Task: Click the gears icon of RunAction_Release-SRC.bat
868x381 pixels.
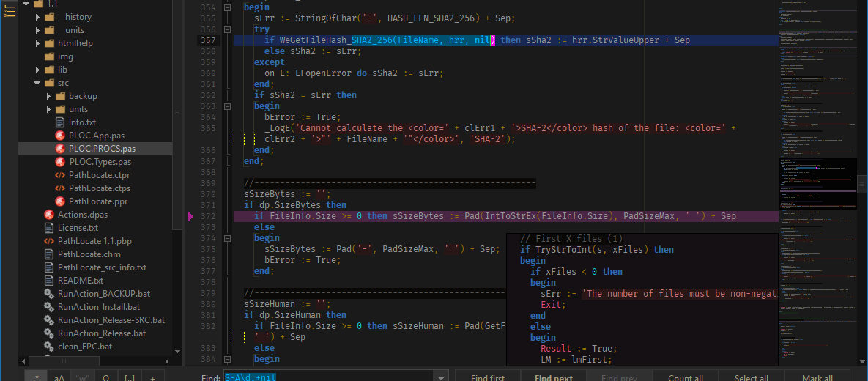Action: coord(49,320)
